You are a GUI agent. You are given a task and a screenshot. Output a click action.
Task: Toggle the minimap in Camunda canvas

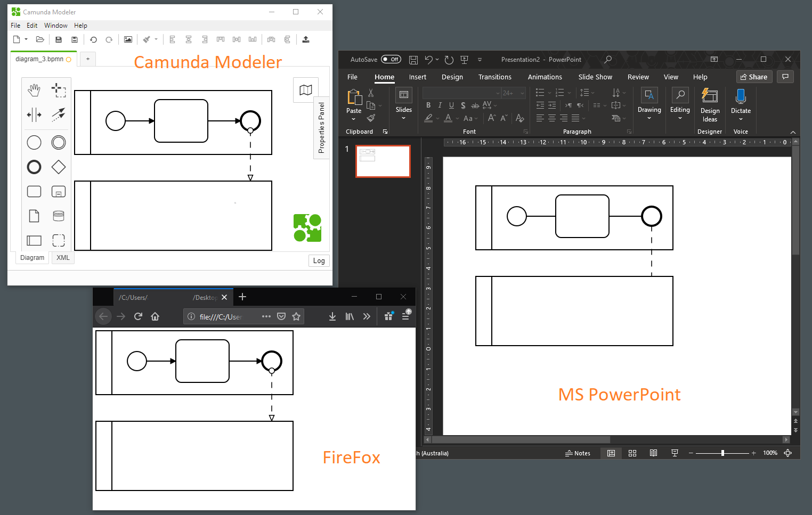point(306,90)
